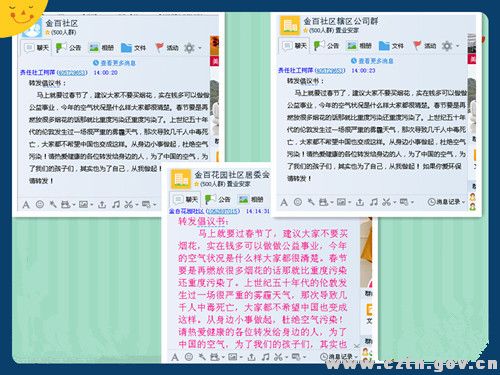Open the emoji picker in 金百社区辖区公司群 window
500x375 pixels.
click(x=298, y=202)
